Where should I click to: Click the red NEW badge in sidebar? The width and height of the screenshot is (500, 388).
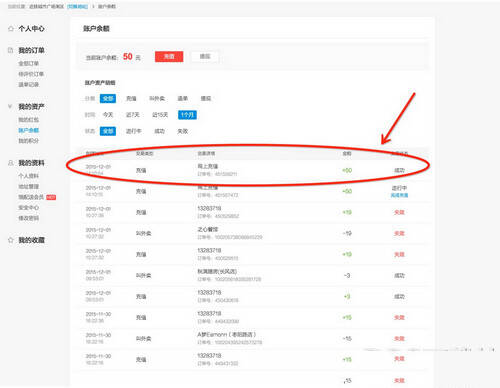coord(51,197)
